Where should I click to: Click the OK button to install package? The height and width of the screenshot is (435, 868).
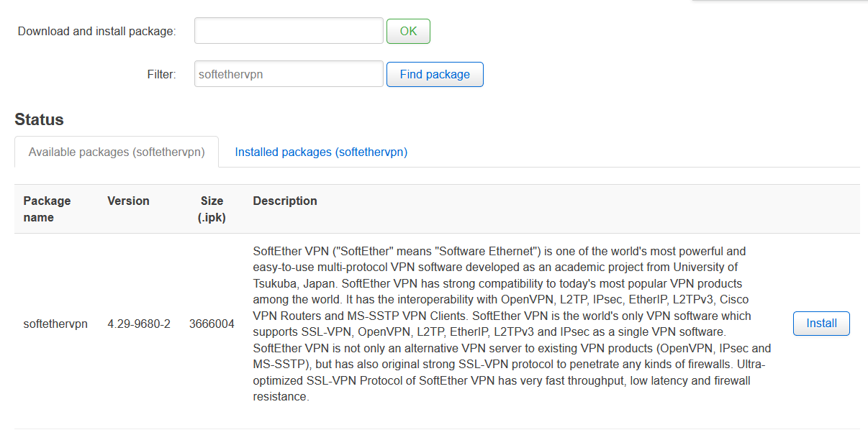pyautogui.click(x=408, y=31)
